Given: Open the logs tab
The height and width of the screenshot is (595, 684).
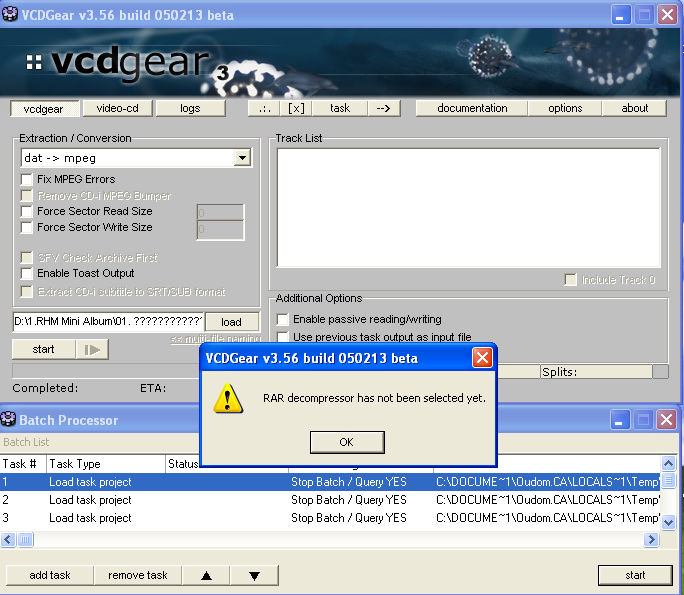Looking at the screenshot, I should (190, 108).
